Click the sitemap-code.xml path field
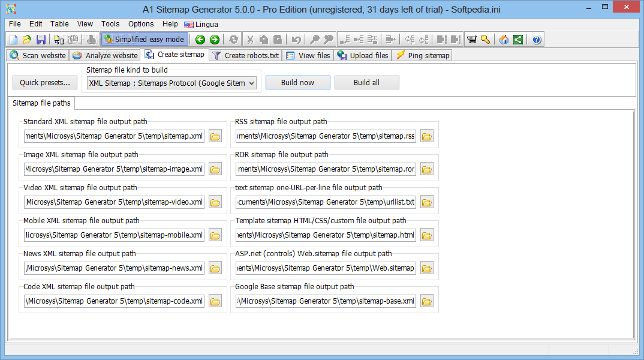The height and width of the screenshot is (360, 644). 114,301
